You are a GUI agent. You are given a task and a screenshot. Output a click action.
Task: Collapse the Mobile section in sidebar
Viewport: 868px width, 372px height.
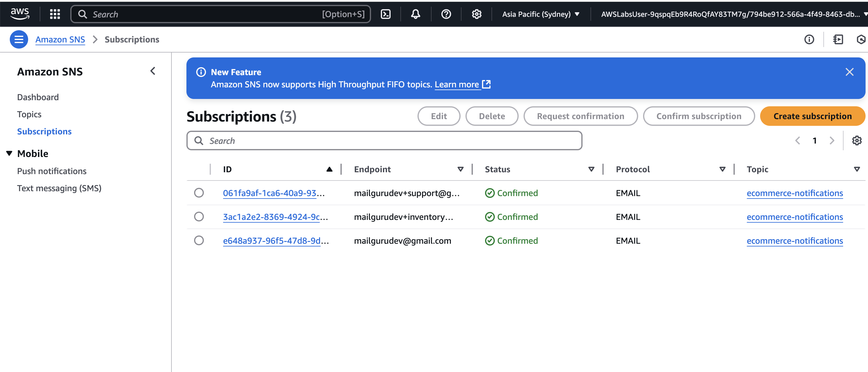pos(9,154)
